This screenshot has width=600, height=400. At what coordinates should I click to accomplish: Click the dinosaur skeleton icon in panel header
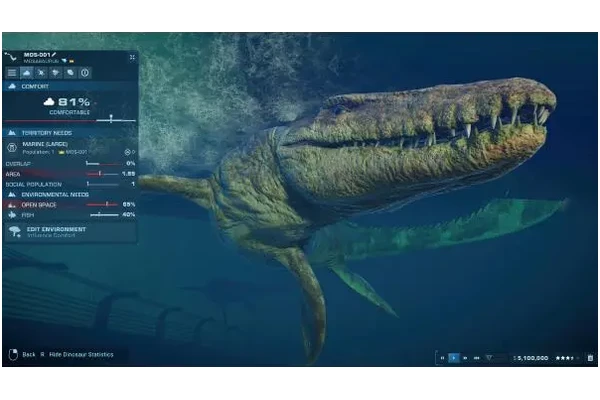[x=11, y=57]
